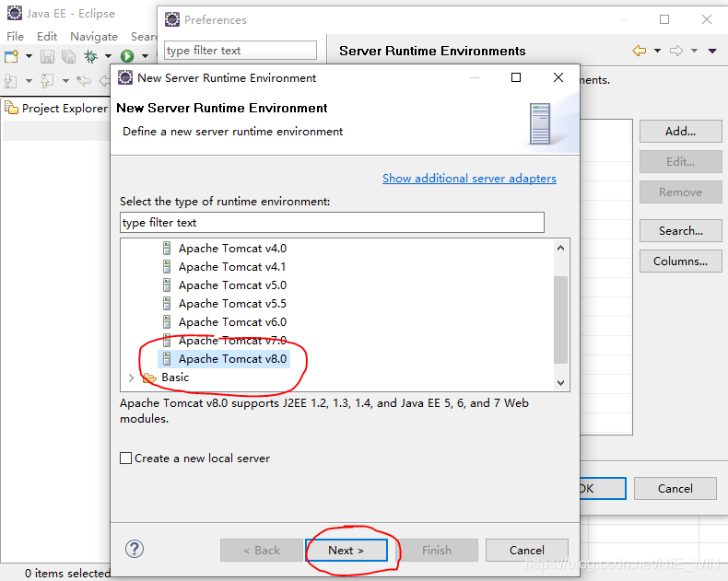Close the New Server Runtime Environment dialog
This screenshot has height=581, width=728.
pos(558,77)
